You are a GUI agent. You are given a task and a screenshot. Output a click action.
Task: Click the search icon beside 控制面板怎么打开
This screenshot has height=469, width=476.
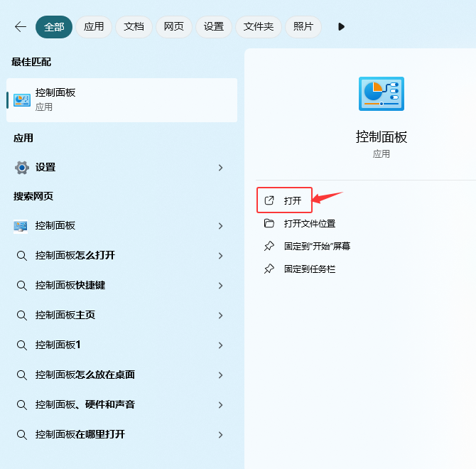(x=21, y=256)
